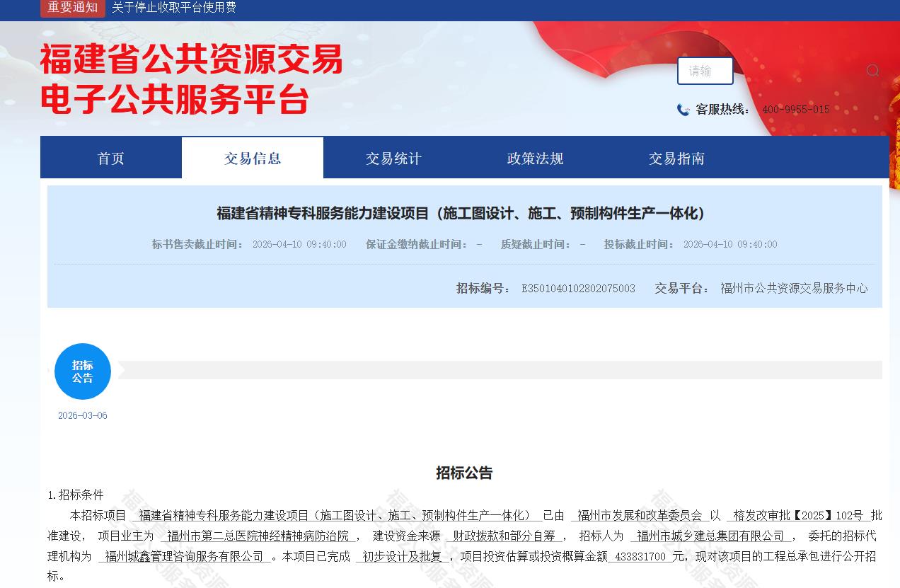This screenshot has height=588, width=900.
Task: Click the 招标公告 section heading
Action: coord(464,473)
